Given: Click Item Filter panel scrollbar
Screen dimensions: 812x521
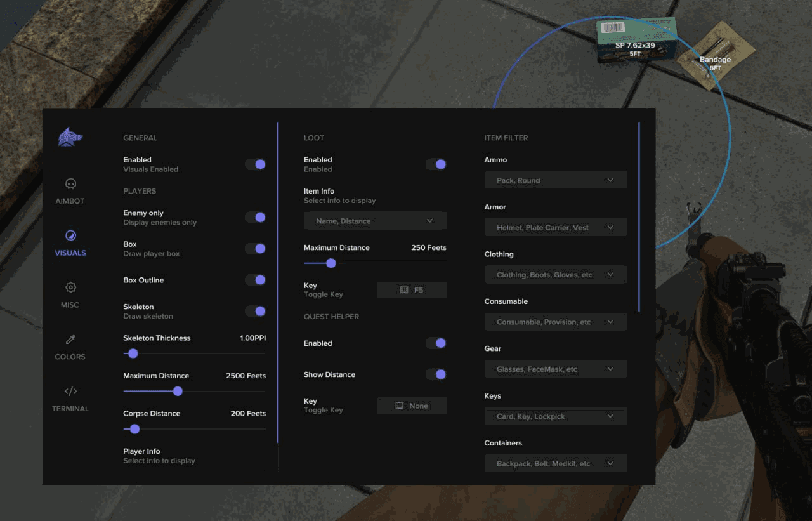Looking at the screenshot, I should (639, 216).
